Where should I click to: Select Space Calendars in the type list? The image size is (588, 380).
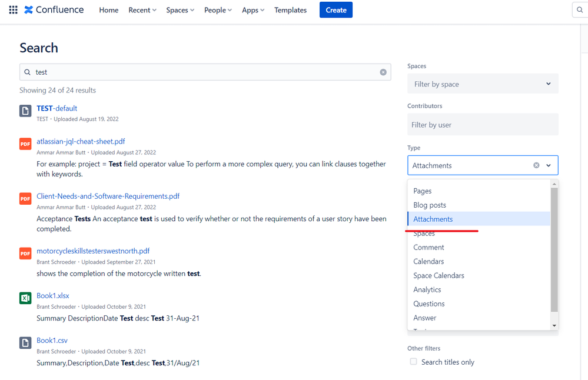coord(479,275)
